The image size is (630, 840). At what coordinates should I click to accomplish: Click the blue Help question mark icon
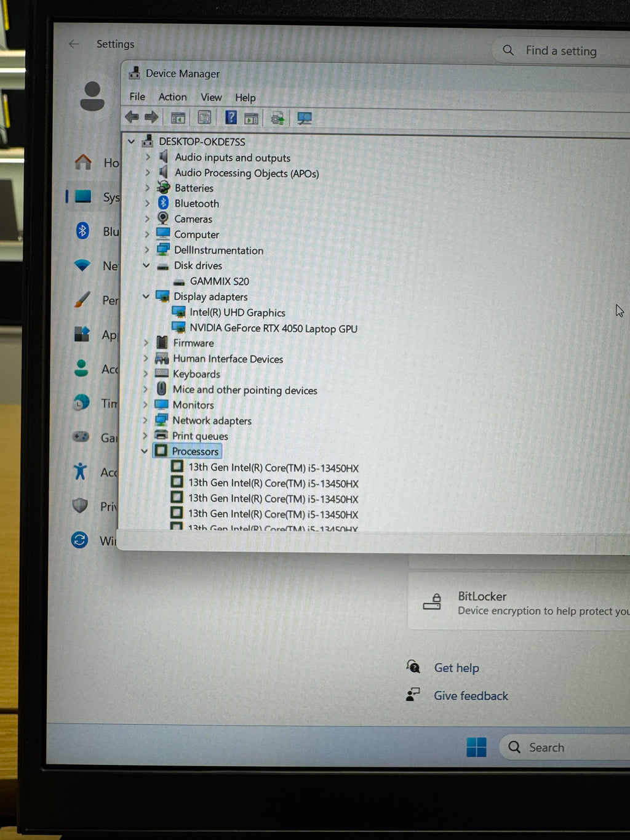(x=231, y=117)
